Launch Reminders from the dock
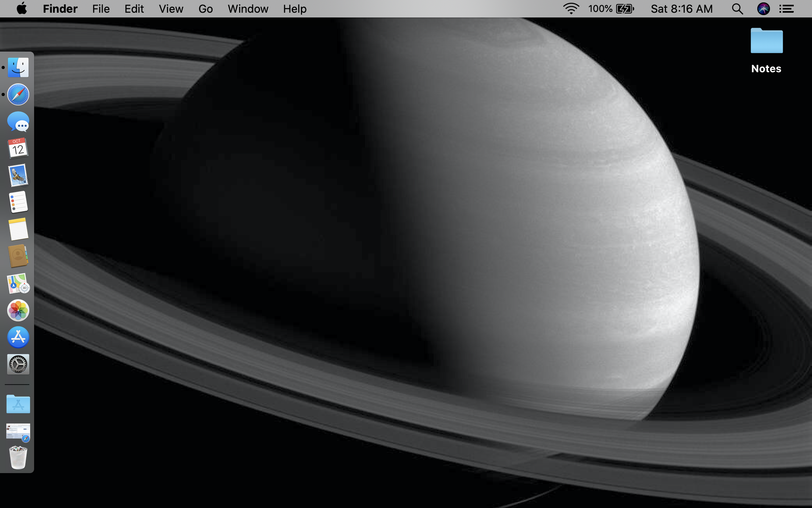The height and width of the screenshot is (508, 812). tap(18, 202)
